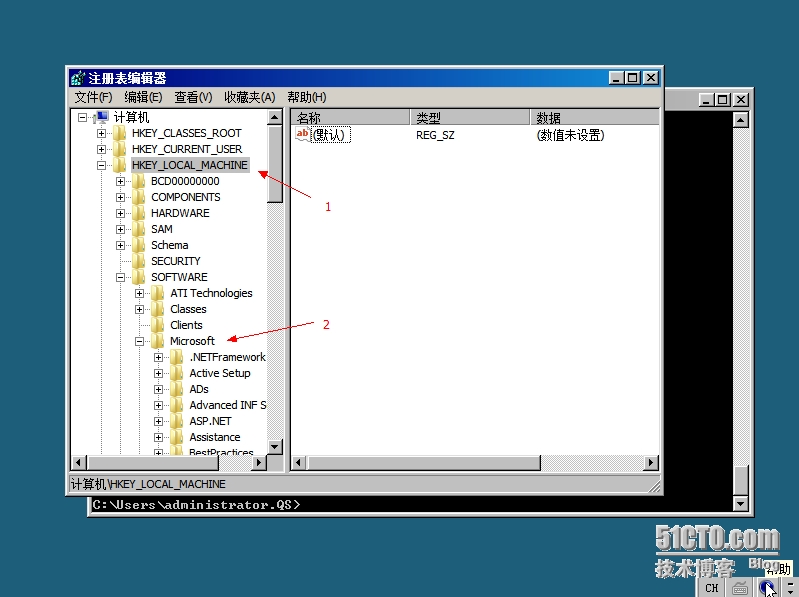Expand the HARDWARE key
This screenshot has width=799, height=597.
pyautogui.click(x=120, y=213)
